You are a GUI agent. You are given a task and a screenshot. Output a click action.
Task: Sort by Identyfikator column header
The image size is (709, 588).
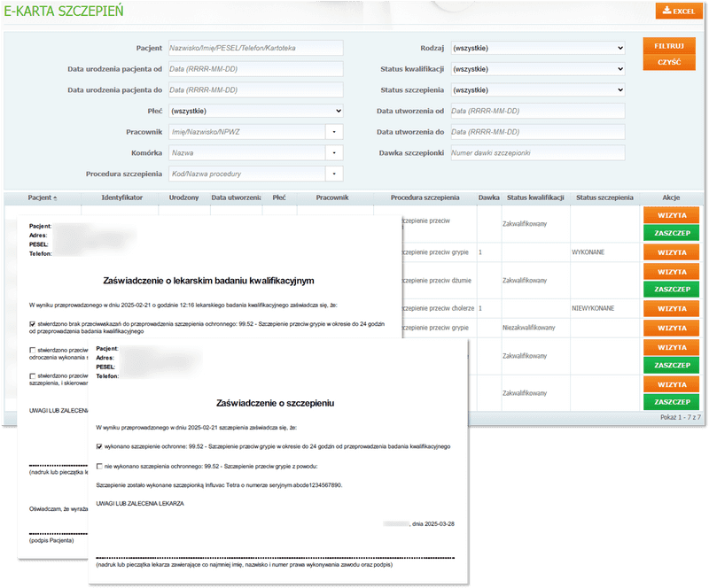coord(121,197)
